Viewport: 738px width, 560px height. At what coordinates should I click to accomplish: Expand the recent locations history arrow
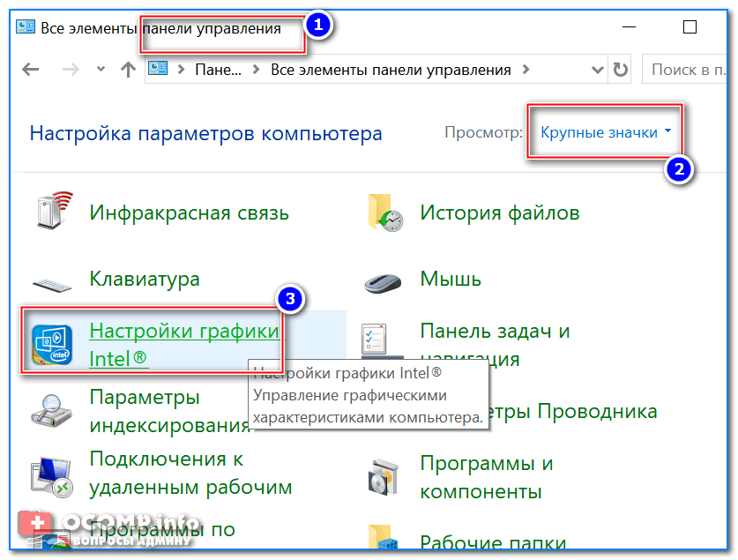101,70
